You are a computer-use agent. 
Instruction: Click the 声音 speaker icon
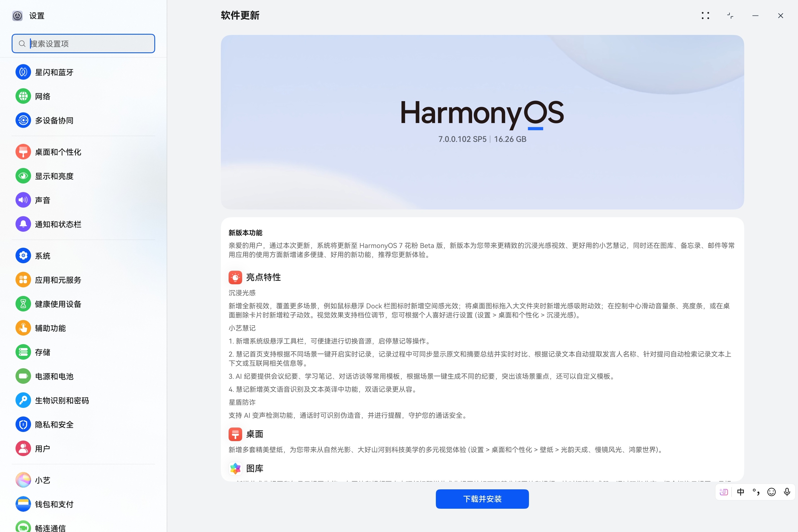23,200
